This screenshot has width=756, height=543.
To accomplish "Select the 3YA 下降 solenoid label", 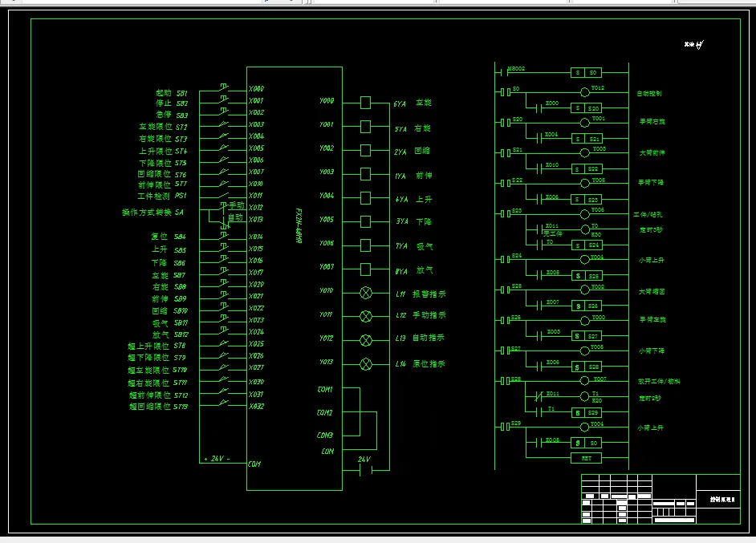I will coord(413,221).
